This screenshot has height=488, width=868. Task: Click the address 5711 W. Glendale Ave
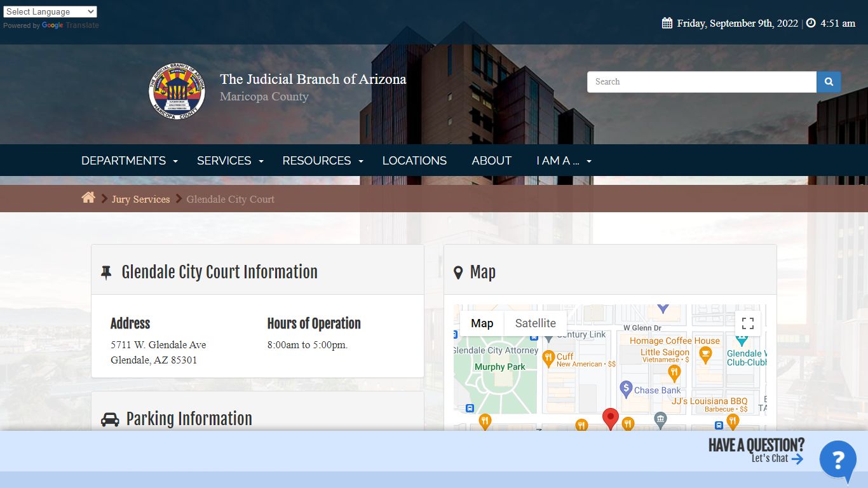tap(158, 345)
